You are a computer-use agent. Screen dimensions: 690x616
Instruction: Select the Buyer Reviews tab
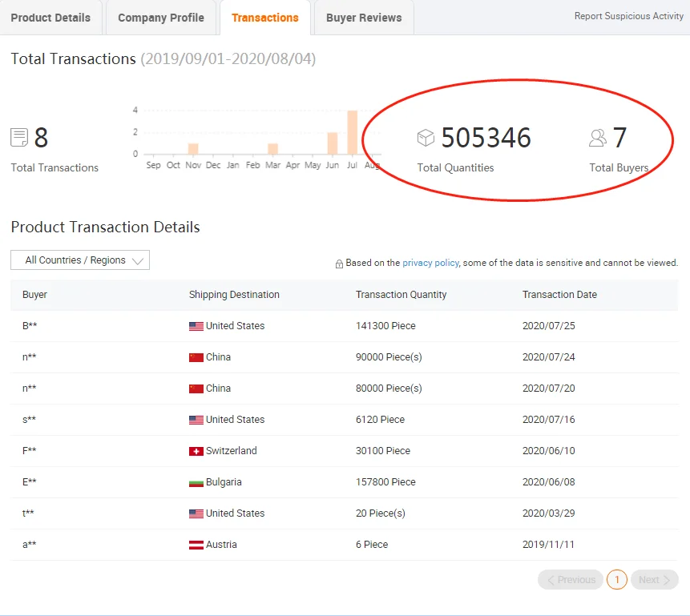[364, 18]
